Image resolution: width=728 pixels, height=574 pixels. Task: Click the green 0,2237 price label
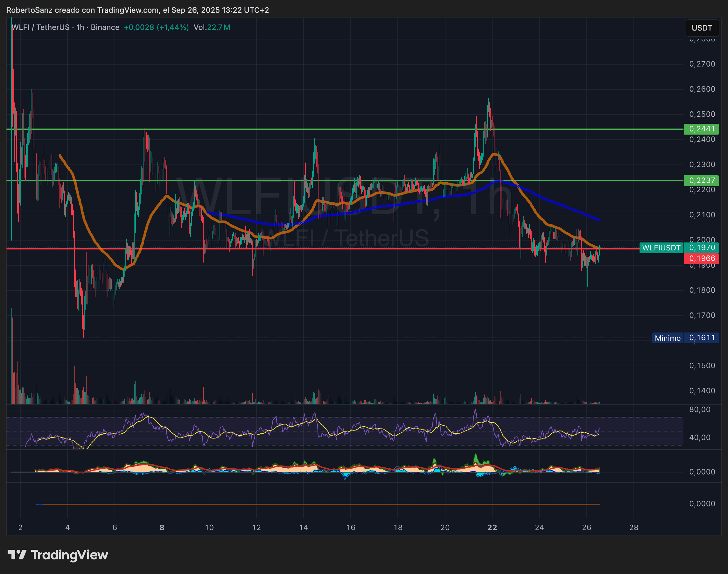pyautogui.click(x=702, y=180)
